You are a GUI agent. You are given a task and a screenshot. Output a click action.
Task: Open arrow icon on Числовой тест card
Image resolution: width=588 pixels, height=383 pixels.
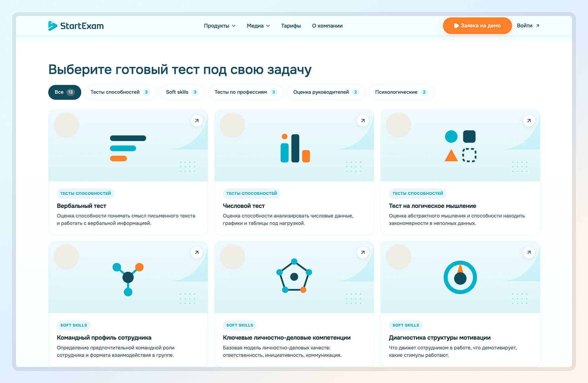click(363, 121)
